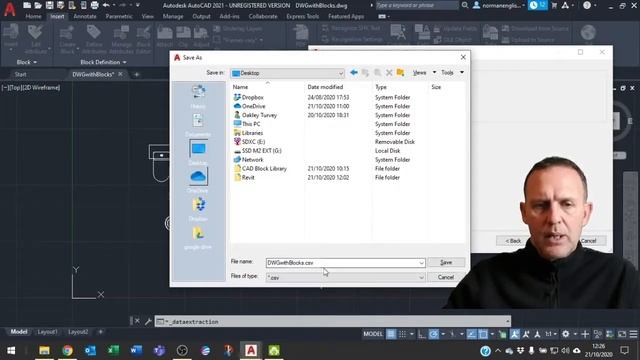Go back using the Save As back arrow

pos(354,73)
